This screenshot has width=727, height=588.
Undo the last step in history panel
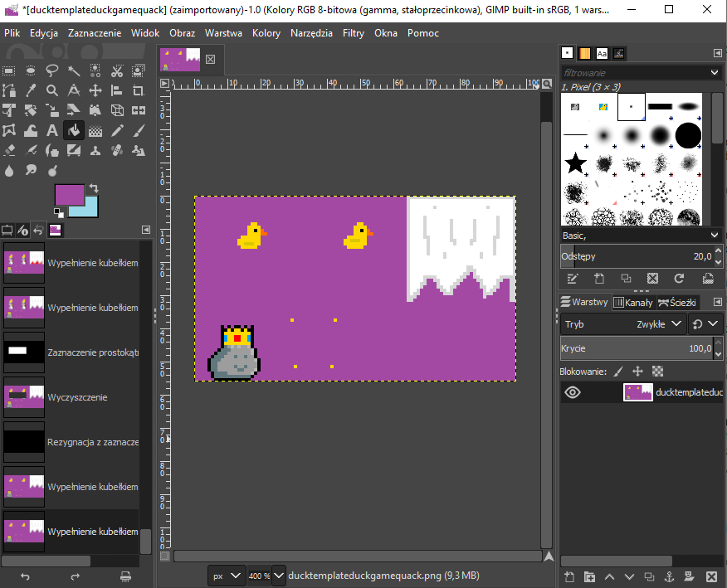pos(25,577)
